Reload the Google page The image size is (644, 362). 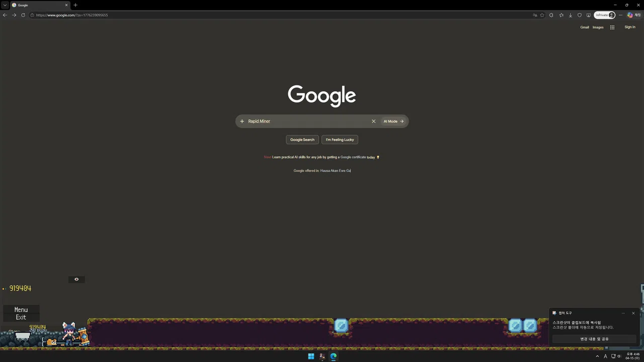pos(23,15)
